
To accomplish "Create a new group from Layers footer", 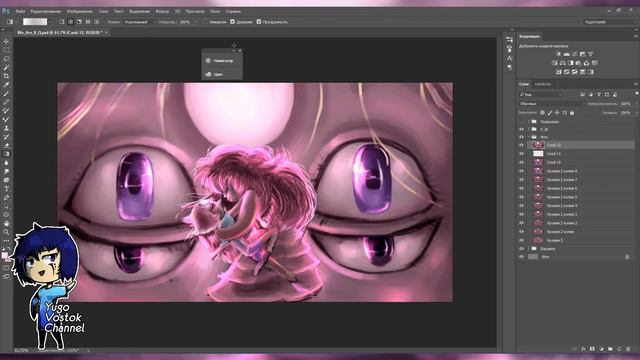I will (x=610, y=349).
